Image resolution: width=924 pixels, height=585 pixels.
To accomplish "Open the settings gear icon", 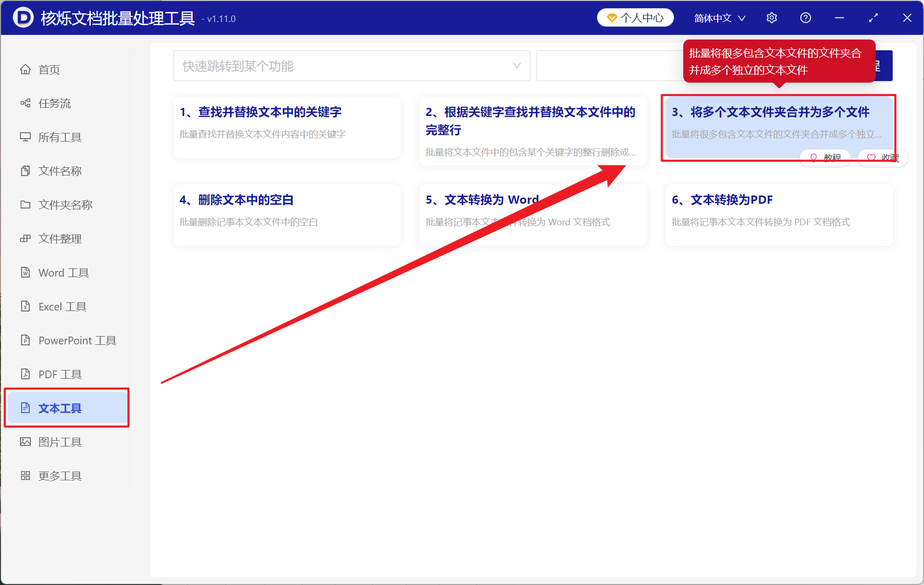I will [x=772, y=17].
